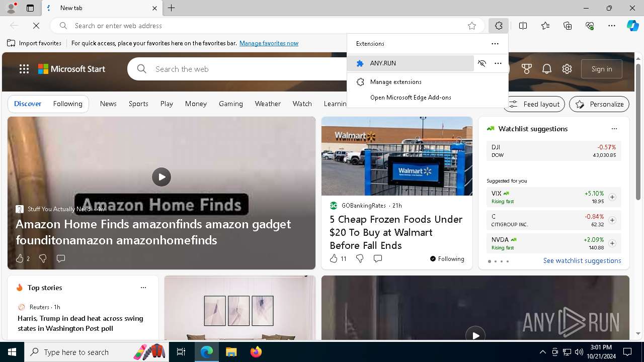Open the News category
Viewport: 644px width, 362px height.
click(108, 104)
